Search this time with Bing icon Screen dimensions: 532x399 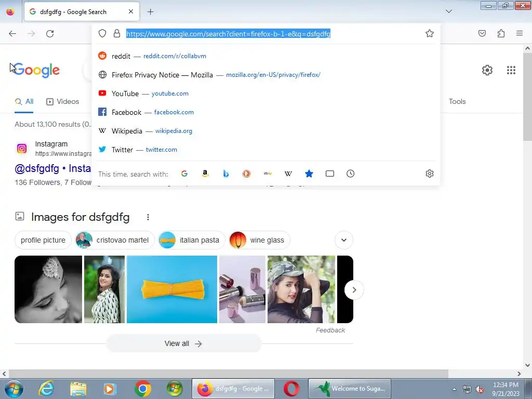click(225, 174)
